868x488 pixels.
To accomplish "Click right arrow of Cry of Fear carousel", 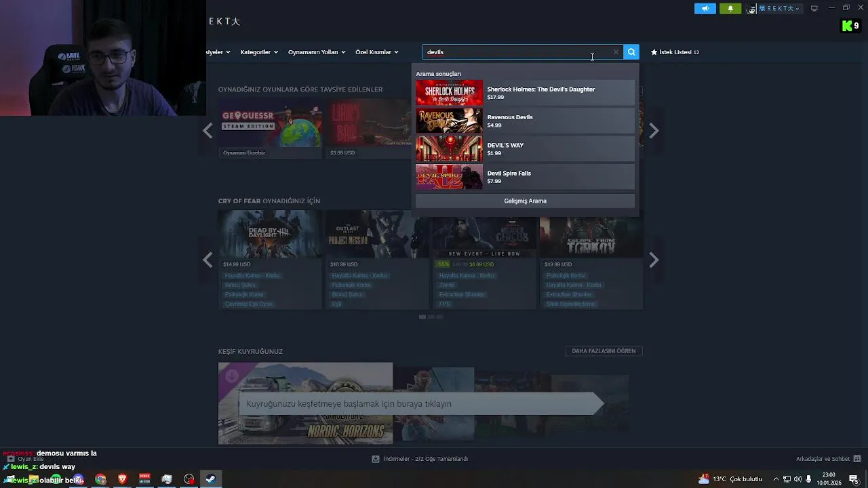I will (x=654, y=260).
